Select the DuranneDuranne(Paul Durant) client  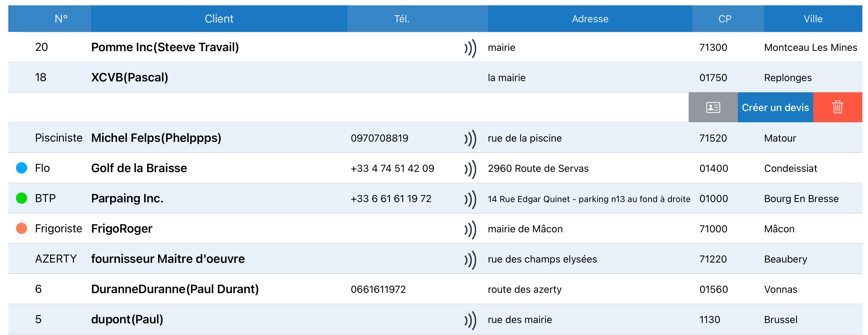[175, 289]
